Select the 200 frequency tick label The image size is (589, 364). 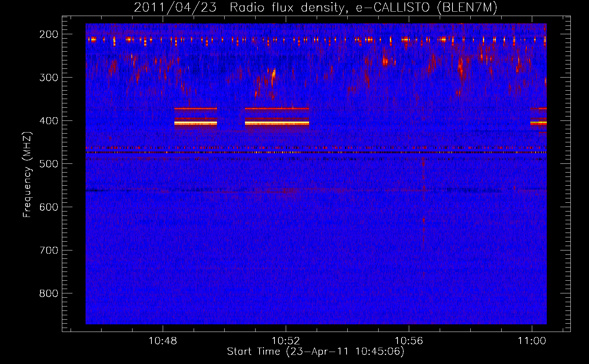point(49,34)
